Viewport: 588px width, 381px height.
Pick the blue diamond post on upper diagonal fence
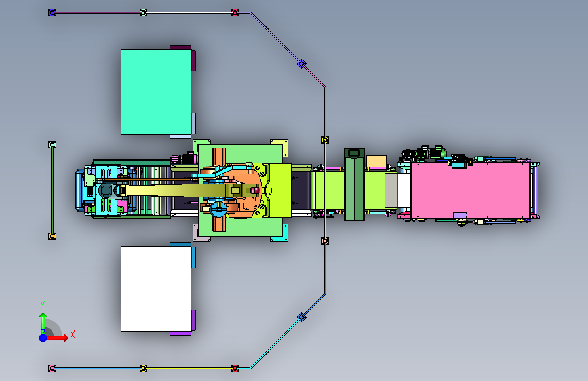(302, 64)
